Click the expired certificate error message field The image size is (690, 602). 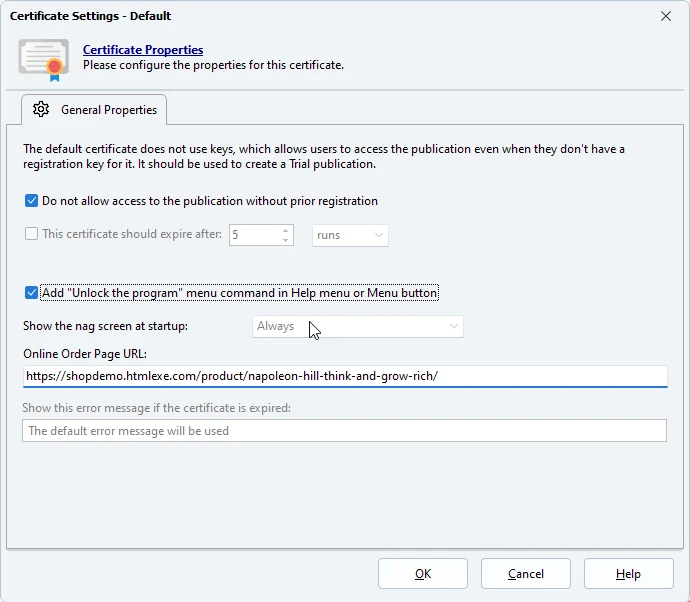click(x=343, y=431)
